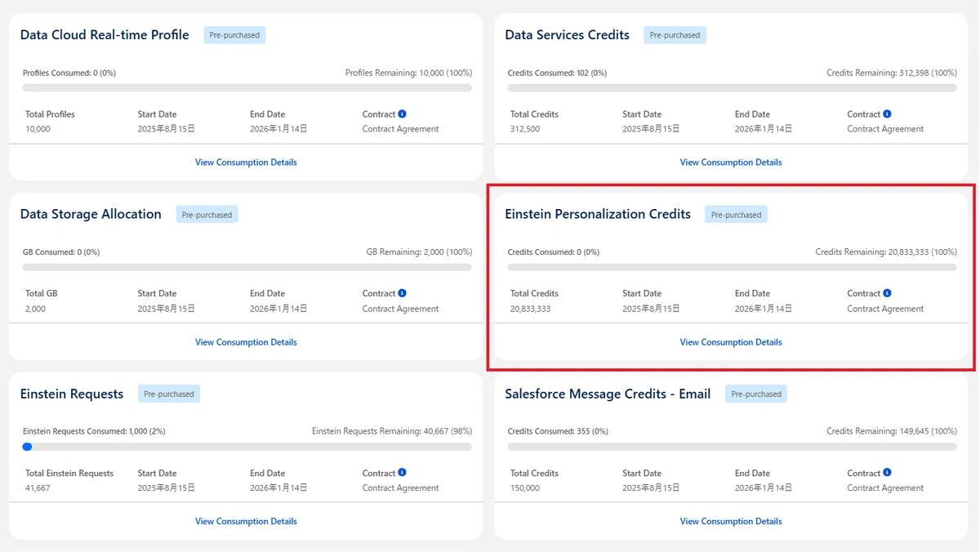Click 'Profiles Remaining: 10,000 (100%)' text

tap(408, 73)
